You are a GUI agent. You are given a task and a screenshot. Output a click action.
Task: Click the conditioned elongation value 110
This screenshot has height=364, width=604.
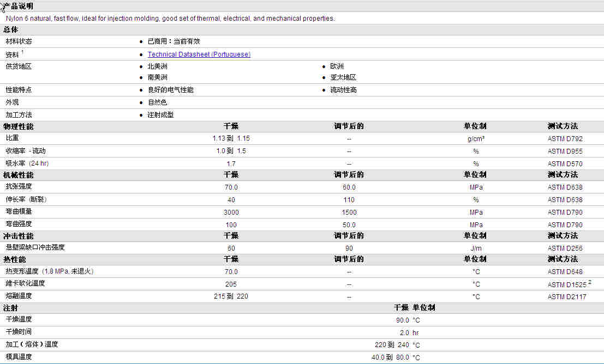(349, 199)
